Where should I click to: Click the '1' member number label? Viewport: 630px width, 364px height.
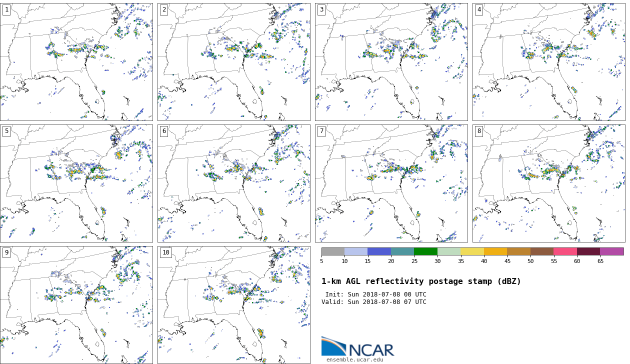pos(6,10)
